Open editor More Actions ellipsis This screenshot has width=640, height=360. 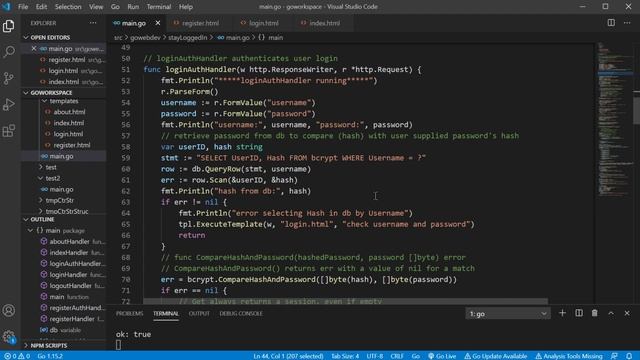pyautogui.click(x=627, y=23)
